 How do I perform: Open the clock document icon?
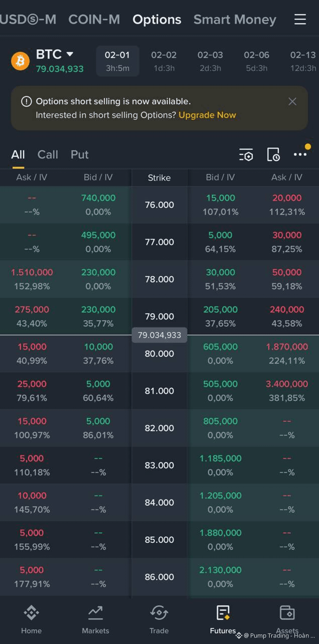tap(273, 154)
